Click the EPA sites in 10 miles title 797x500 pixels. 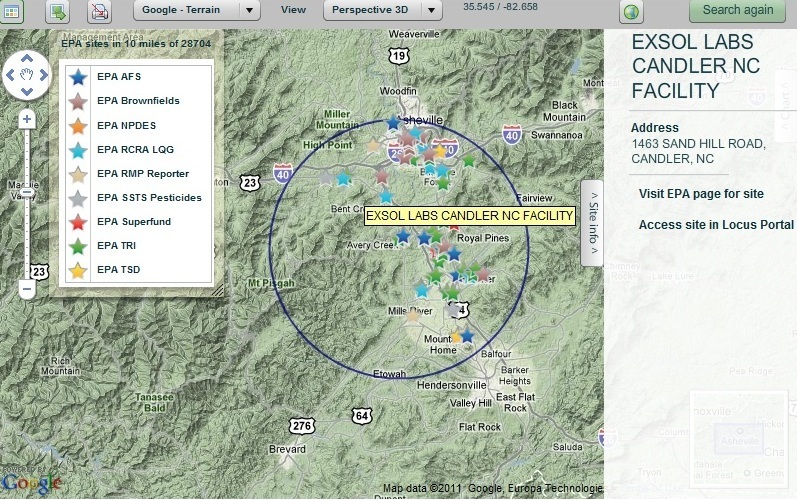(x=136, y=44)
